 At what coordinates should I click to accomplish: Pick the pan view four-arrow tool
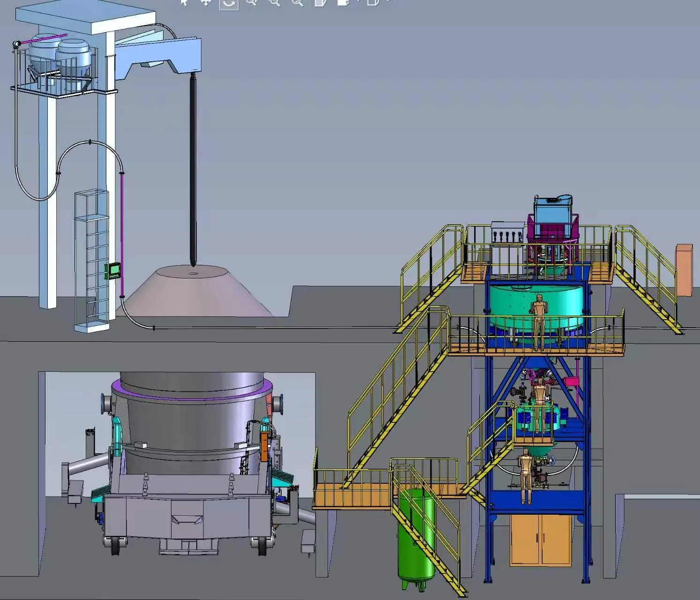[206, 2]
